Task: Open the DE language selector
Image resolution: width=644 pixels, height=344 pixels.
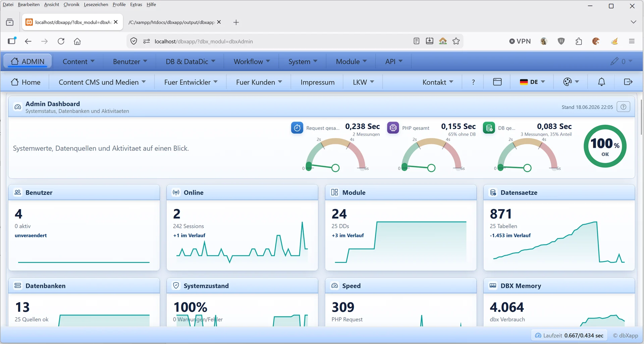Action: click(532, 82)
